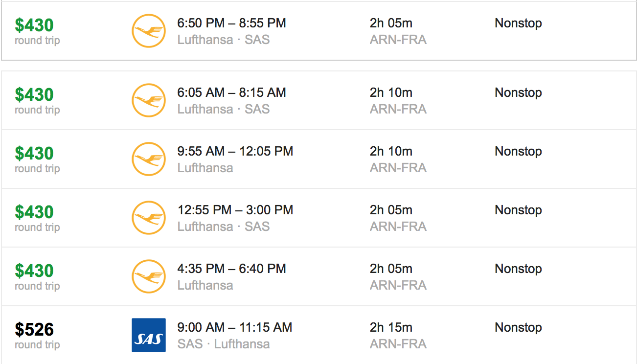Open the 12:55 PM – 3:00 PM flight
637x364 pixels.
click(319, 218)
